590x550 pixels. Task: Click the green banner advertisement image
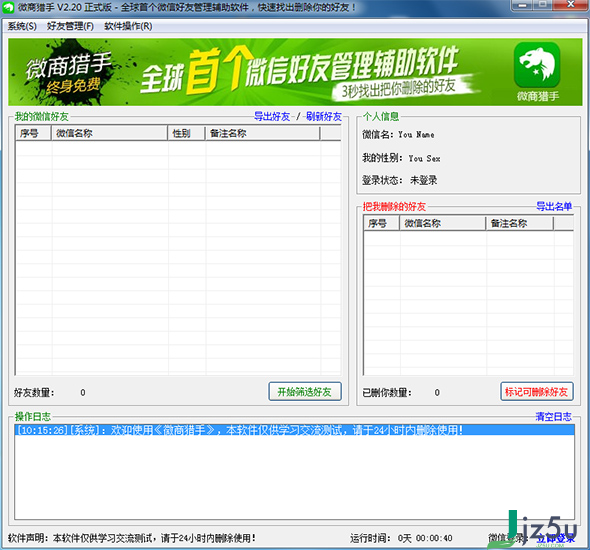[295, 72]
